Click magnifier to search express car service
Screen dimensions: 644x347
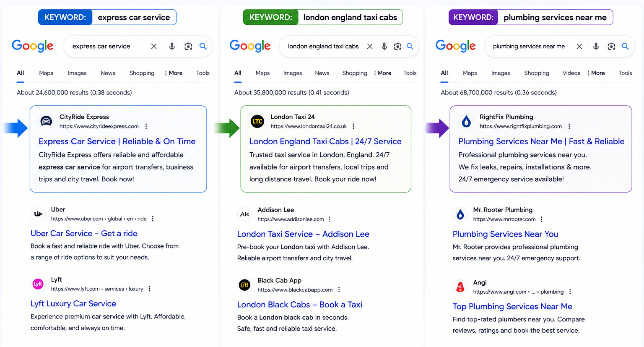[203, 46]
